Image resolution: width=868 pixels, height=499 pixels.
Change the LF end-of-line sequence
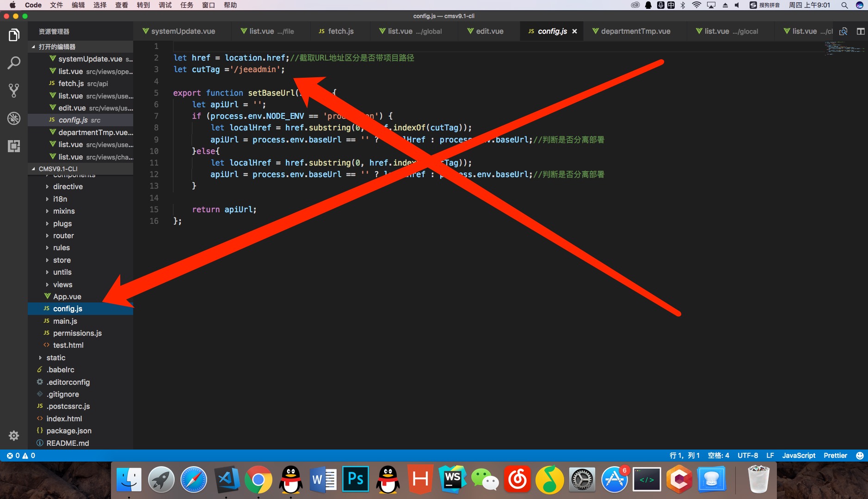(770, 456)
